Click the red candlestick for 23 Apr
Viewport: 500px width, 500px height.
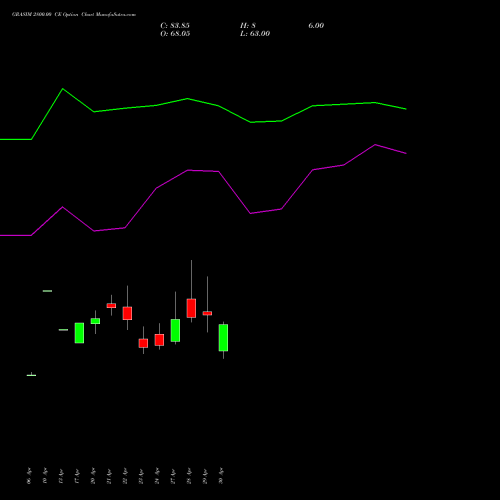[143, 343]
